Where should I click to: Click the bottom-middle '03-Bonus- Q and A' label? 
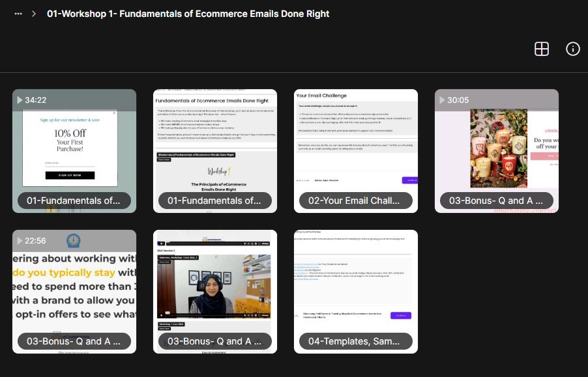tap(214, 341)
